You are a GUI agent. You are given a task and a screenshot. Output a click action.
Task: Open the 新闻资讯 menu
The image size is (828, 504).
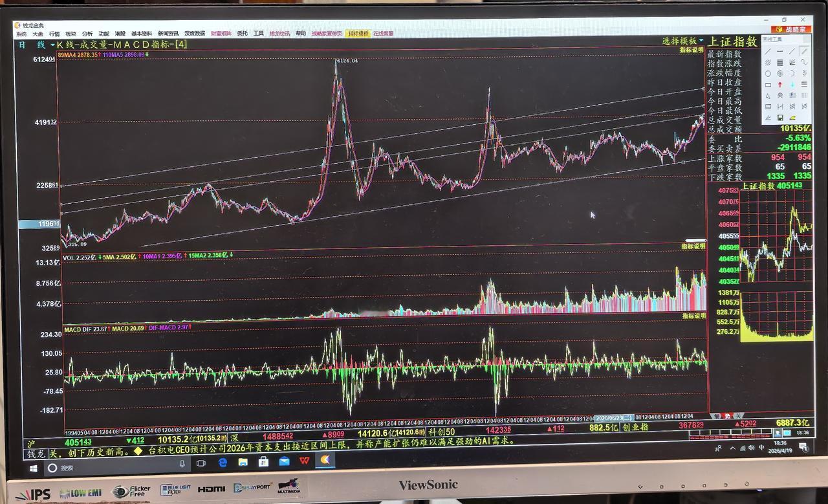pos(168,34)
